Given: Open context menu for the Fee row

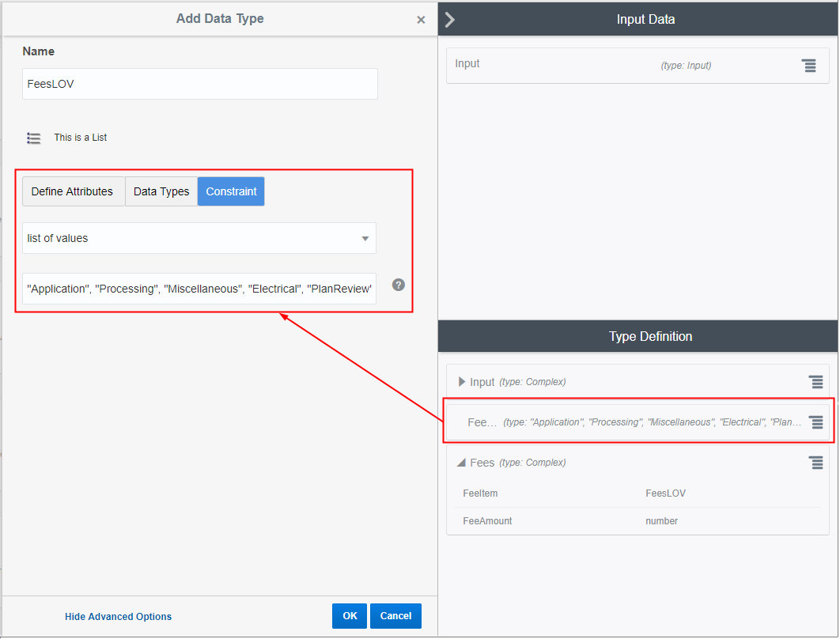Looking at the screenshot, I should tap(816, 422).
